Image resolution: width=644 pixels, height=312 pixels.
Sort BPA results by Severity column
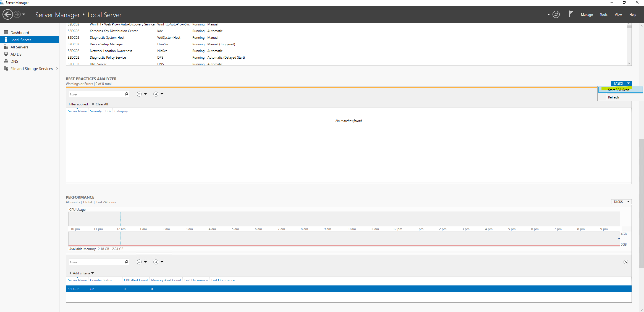point(96,111)
